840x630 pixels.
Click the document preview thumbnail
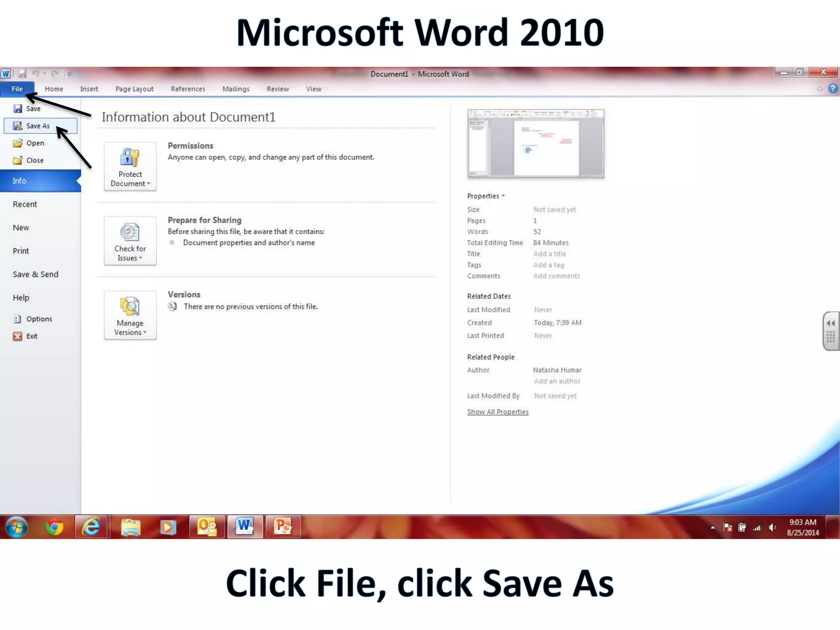point(536,144)
